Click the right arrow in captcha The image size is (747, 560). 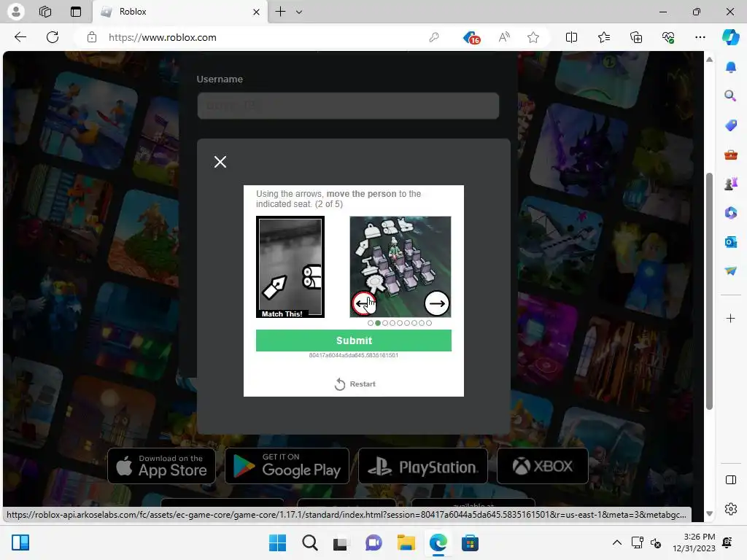click(x=437, y=303)
